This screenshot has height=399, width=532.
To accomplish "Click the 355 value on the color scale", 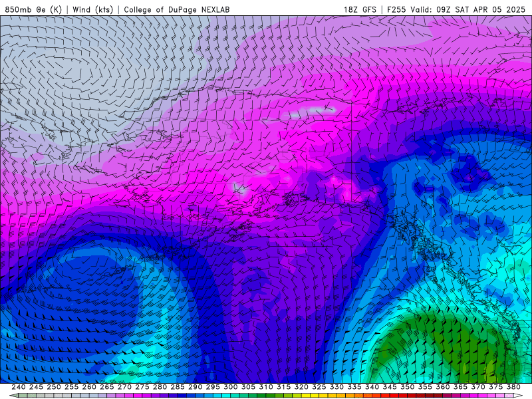I will 425,387.
